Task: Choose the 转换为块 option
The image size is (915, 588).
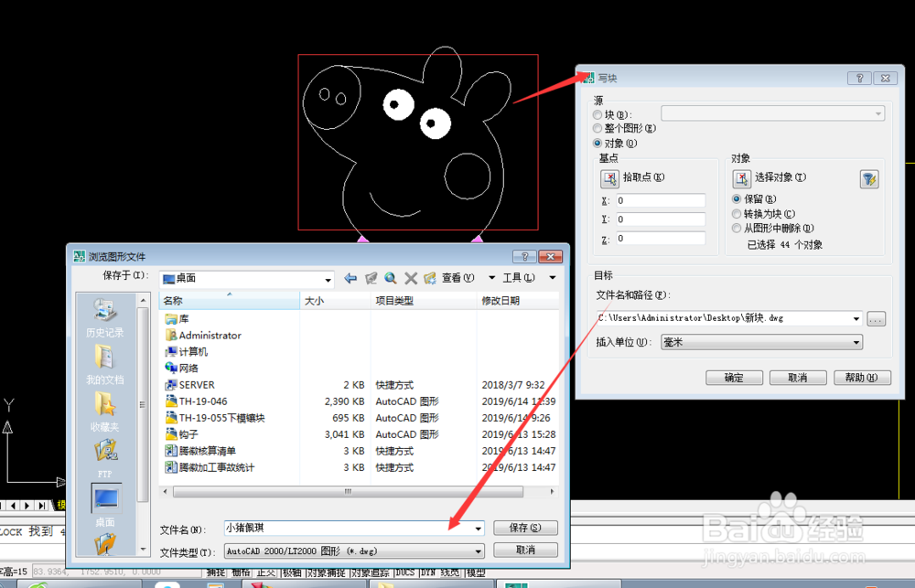Action: 737,214
